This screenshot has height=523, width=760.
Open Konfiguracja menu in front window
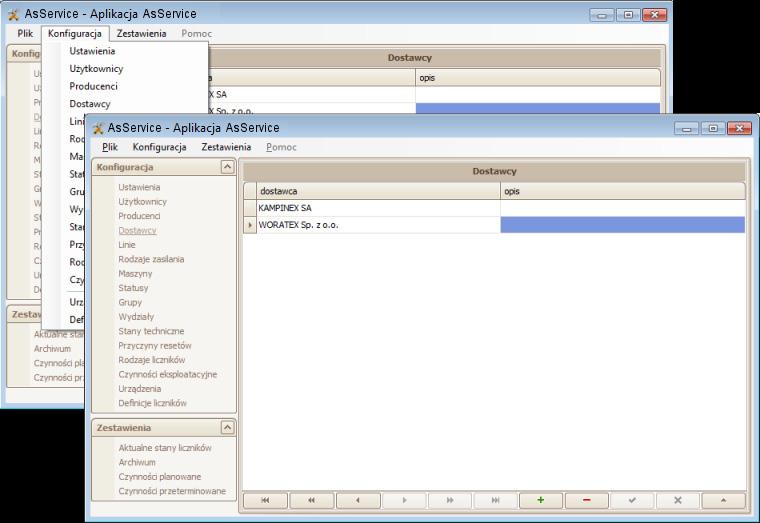tap(159, 147)
